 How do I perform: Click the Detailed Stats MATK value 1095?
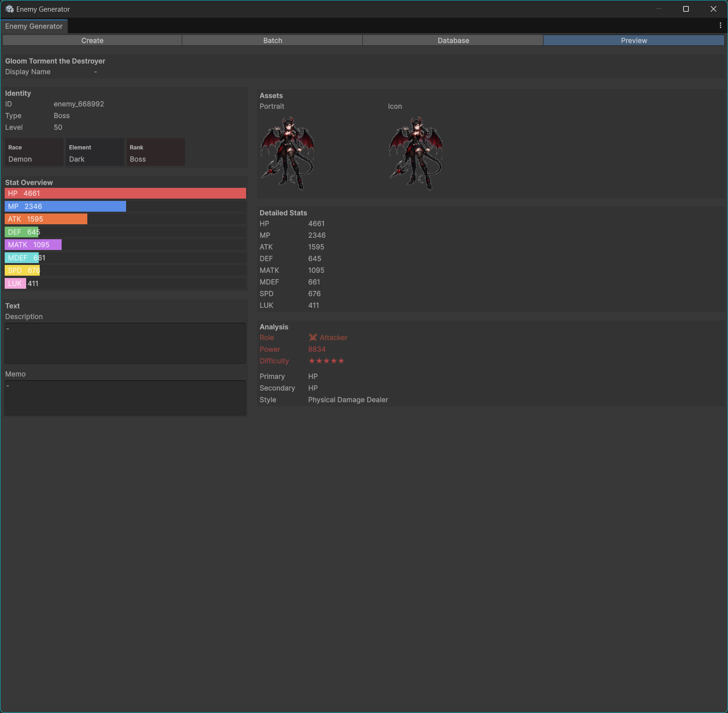(x=316, y=271)
